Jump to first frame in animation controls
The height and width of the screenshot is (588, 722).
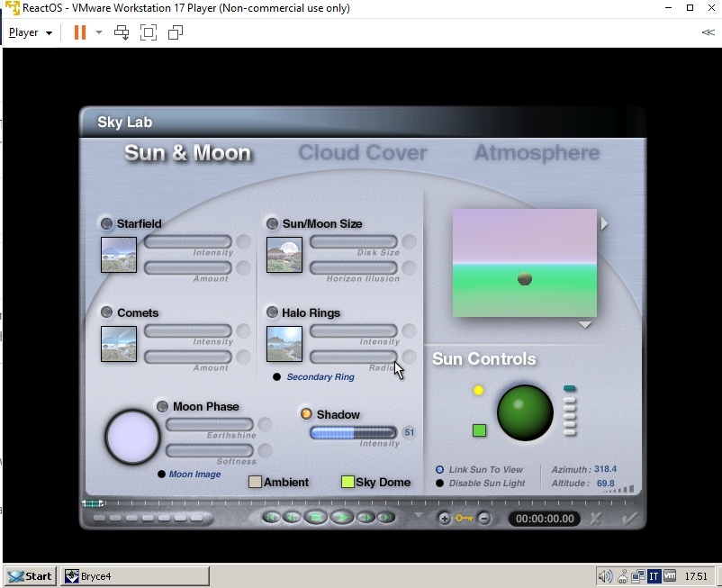[x=271, y=518]
